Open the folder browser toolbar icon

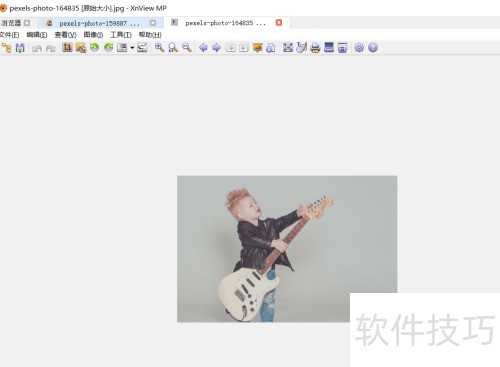pos(6,48)
